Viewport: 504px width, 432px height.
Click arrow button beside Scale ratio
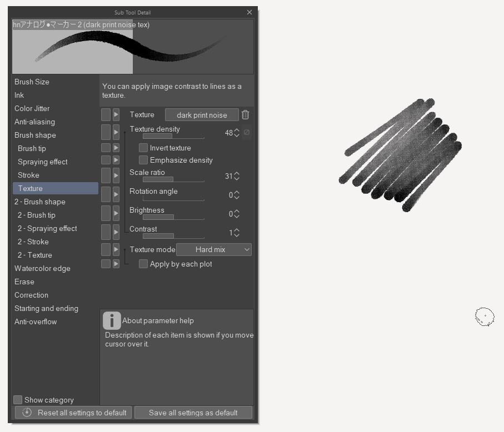click(116, 175)
